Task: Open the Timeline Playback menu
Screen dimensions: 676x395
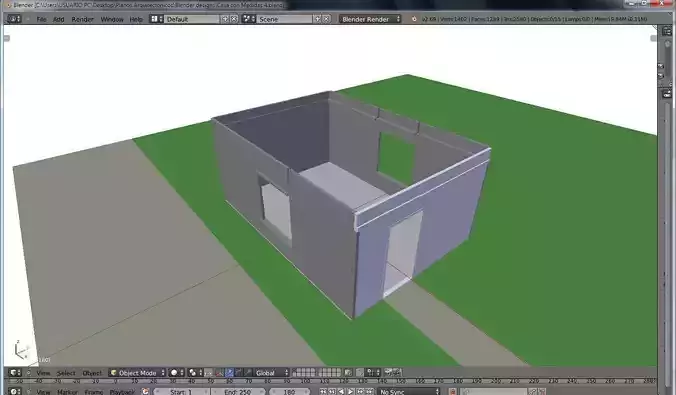Action: coord(122,392)
